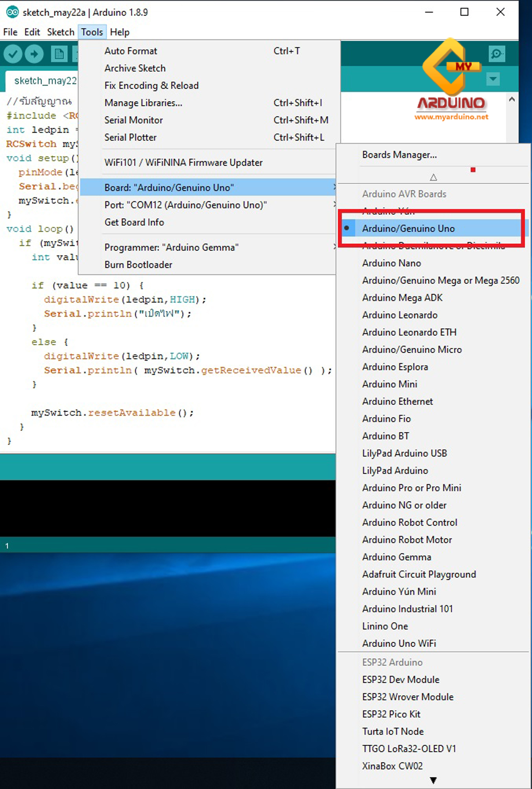Click Burn Bootloader
The image size is (532, 789).
click(x=138, y=265)
